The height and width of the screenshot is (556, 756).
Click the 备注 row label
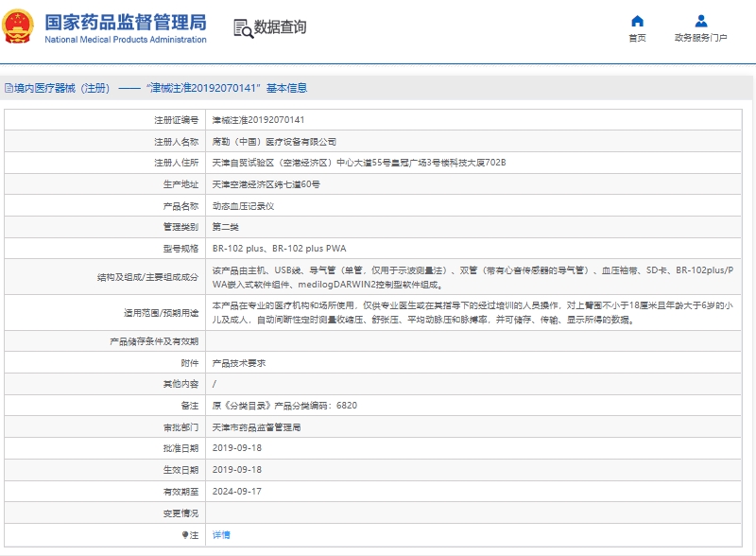click(x=190, y=406)
